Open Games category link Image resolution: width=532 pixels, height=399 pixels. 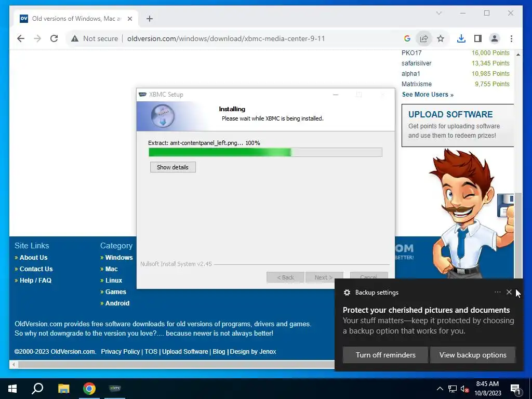coord(116,292)
